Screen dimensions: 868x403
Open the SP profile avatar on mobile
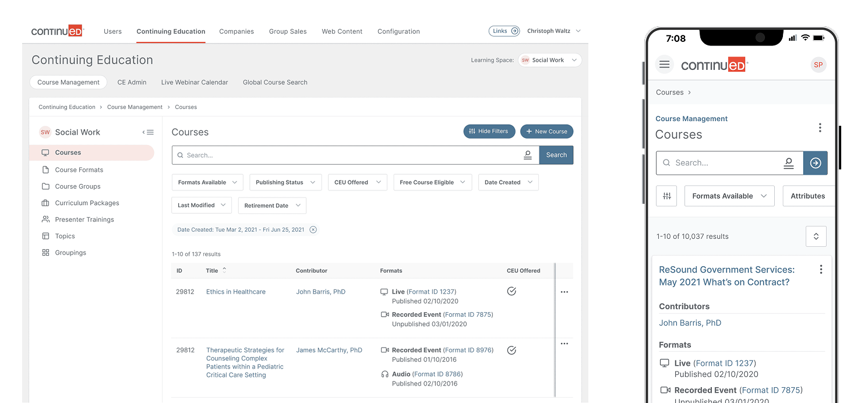pyautogui.click(x=818, y=65)
